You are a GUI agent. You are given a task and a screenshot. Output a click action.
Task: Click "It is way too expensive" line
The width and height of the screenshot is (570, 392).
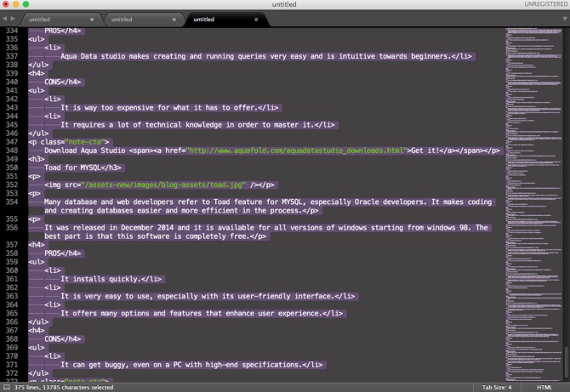[169, 107]
